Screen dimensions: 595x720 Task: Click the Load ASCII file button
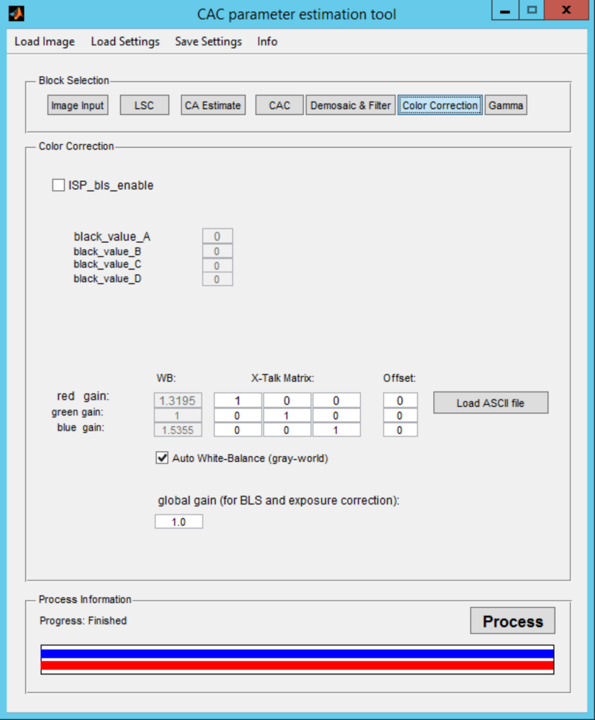pyautogui.click(x=490, y=403)
